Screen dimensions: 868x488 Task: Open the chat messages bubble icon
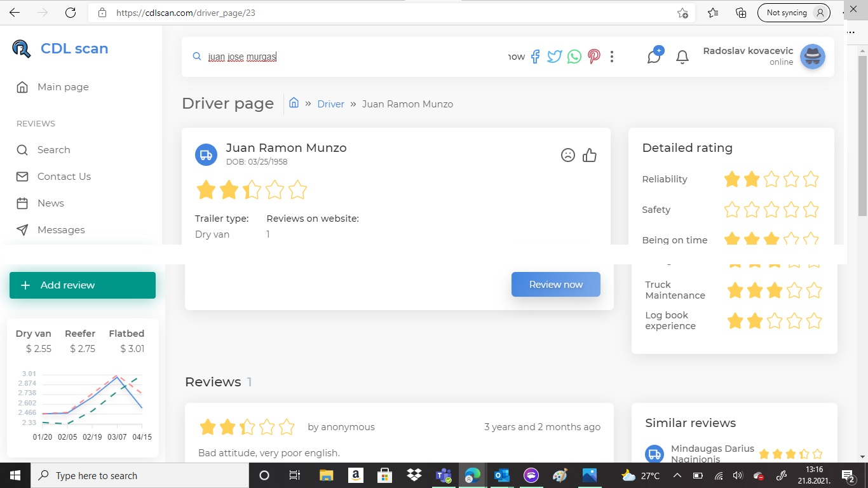654,57
